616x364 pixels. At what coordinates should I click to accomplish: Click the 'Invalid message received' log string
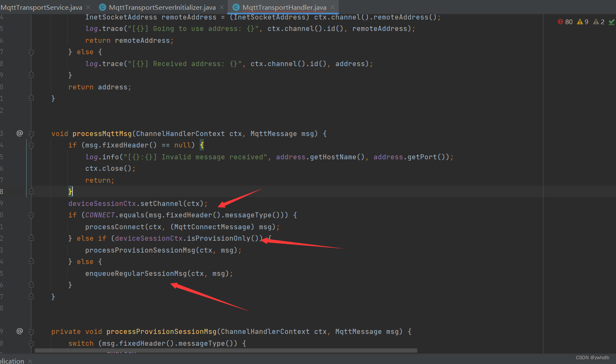click(x=195, y=157)
